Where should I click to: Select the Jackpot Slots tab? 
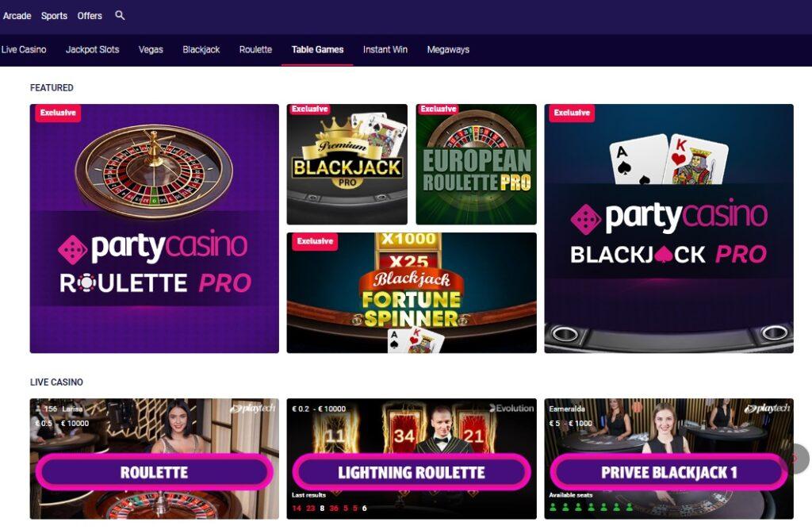92,50
